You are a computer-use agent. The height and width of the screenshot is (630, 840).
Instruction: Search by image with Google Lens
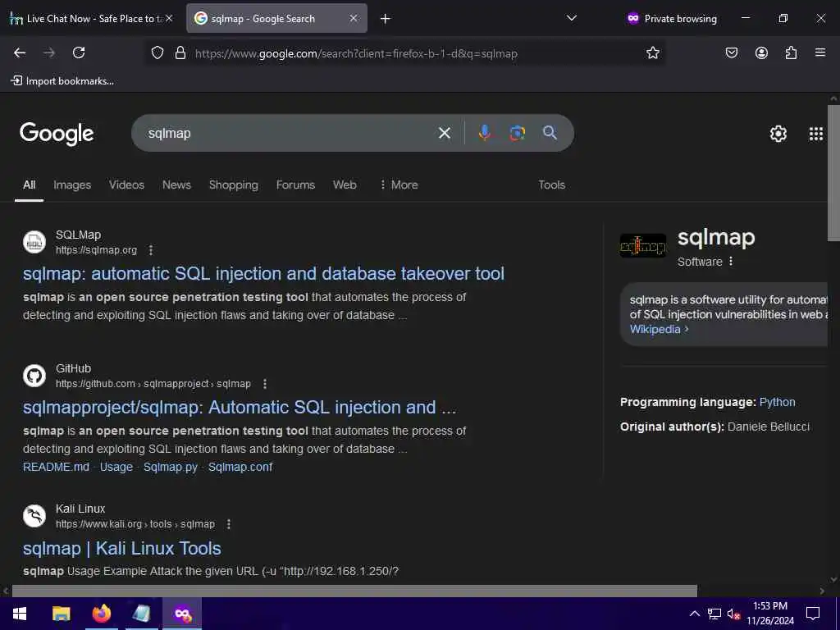(x=517, y=133)
